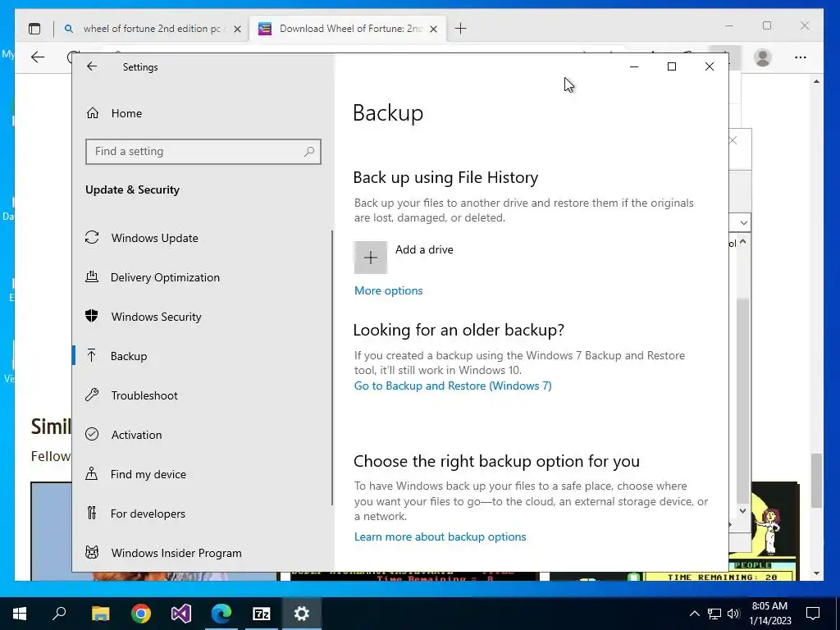Viewport: 840px width, 630px height.
Task: Click the Settings back arrow
Action: click(92, 66)
